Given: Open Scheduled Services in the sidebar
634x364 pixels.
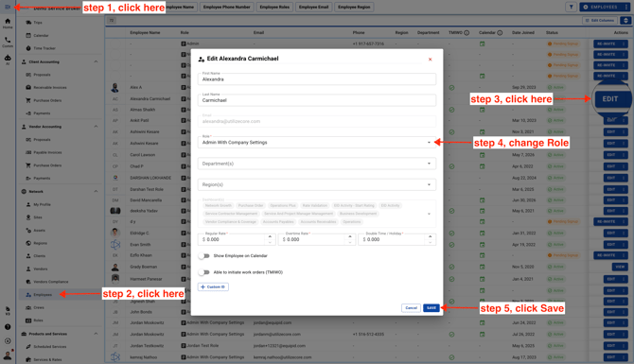Looking at the screenshot, I should pos(50,347).
